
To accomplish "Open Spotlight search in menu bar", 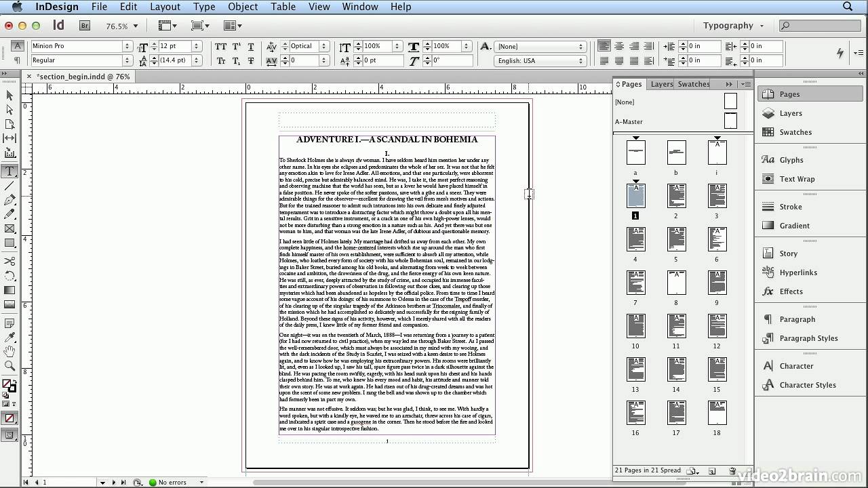I will [x=848, y=7].
